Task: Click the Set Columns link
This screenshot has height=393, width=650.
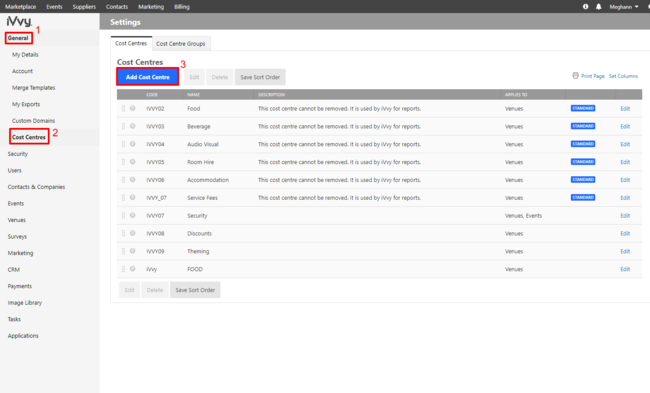Action: (623, 76)
